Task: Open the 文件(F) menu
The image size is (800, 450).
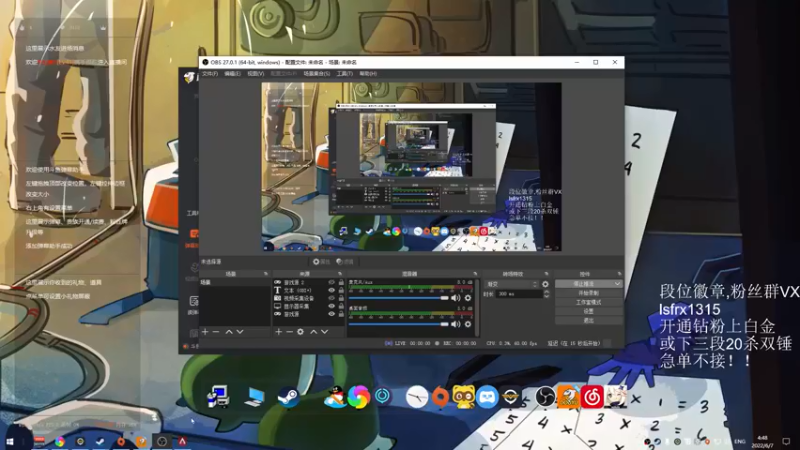Action: (x=210, y=74)
